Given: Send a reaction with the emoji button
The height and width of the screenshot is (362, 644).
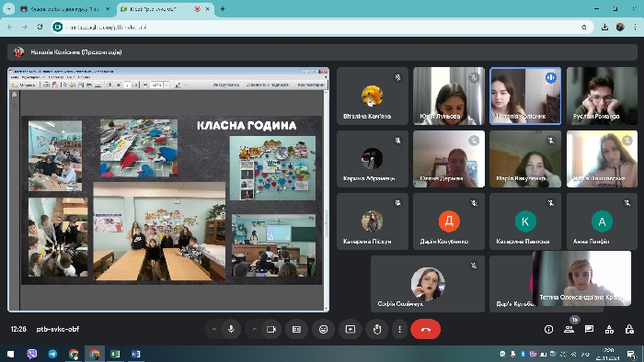Looking at the screenshot, I should coord(323,329).
